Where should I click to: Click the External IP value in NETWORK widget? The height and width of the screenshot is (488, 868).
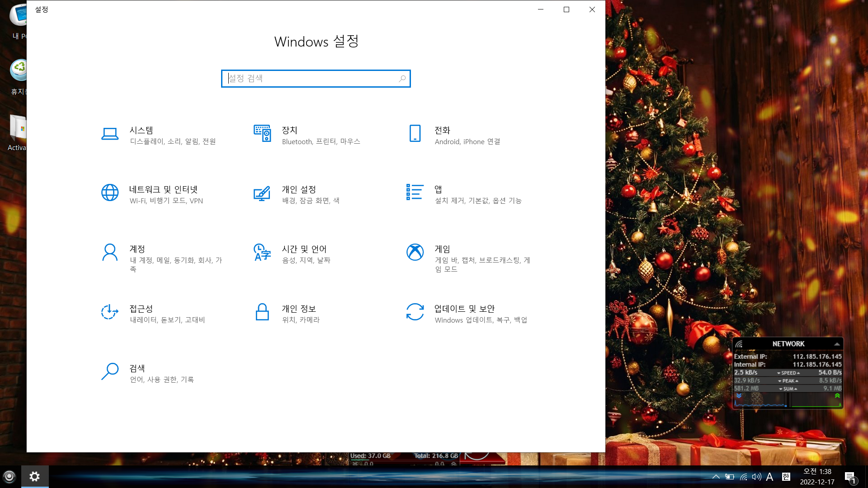tap(817, 357)
